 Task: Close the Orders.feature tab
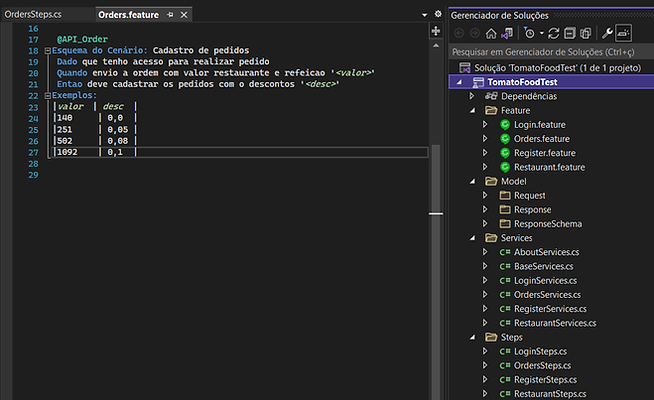184,15
